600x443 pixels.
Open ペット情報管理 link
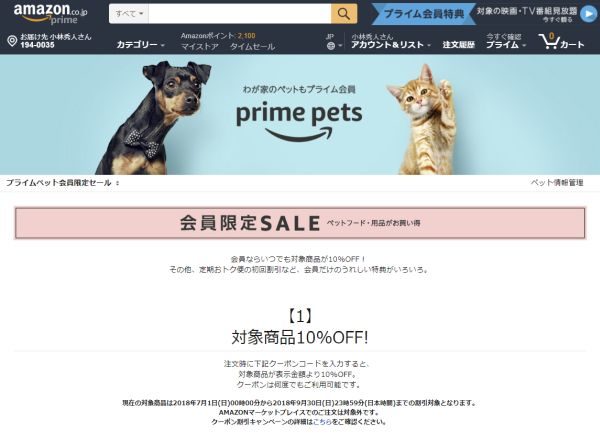(x=557, y=182)
